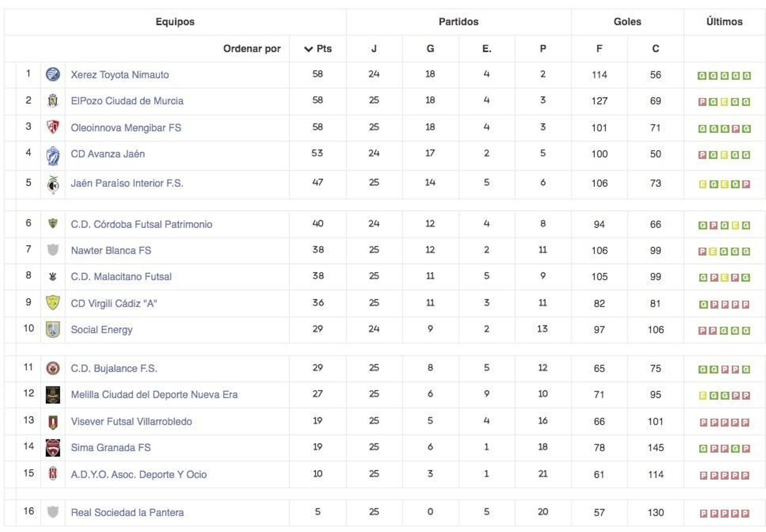Sort standings by J matches played

[x=374, y=49]
